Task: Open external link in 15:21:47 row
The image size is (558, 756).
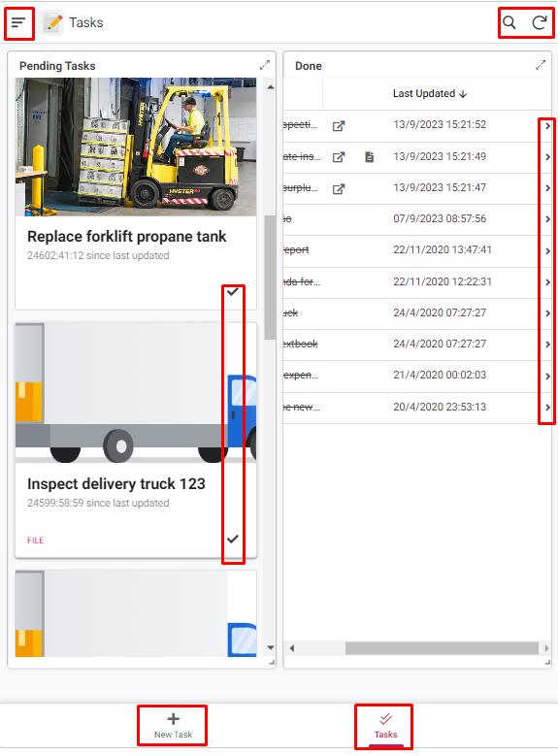Action: [339, 188]
